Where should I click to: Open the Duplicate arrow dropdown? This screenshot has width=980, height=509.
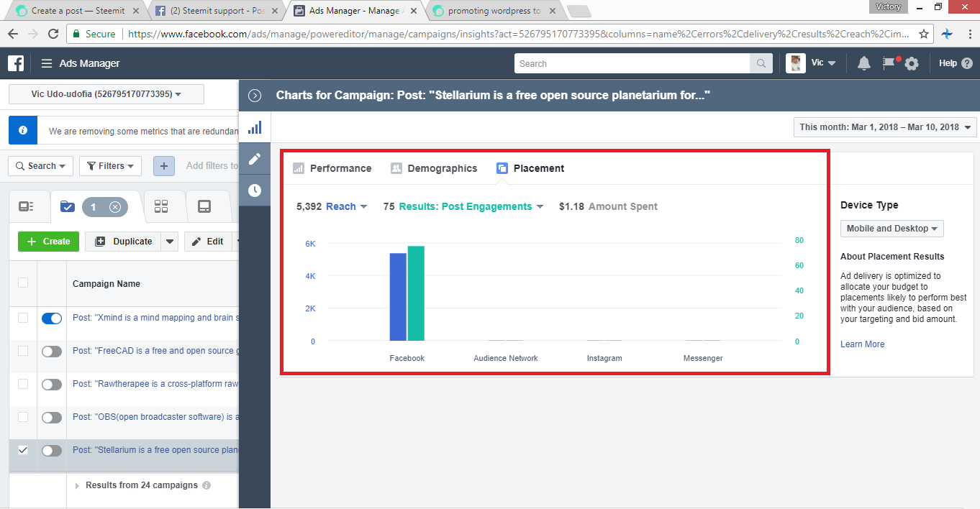click(169, 242)
